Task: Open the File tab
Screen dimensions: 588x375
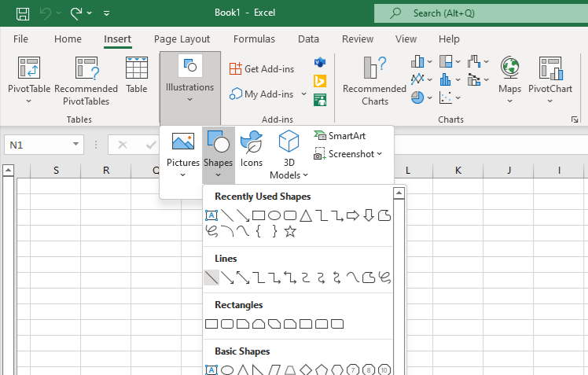Action: click(x=20, y=39)
